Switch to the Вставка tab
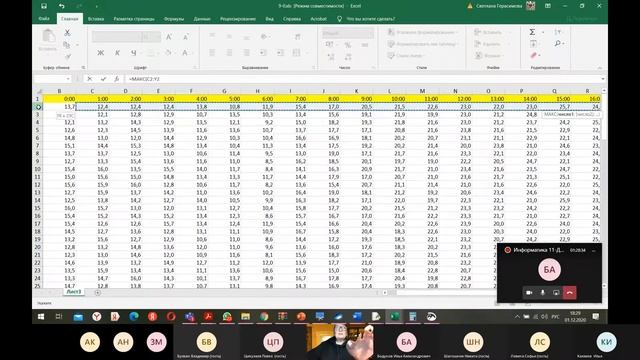This screenshot has width=640, height=360. 96,19
